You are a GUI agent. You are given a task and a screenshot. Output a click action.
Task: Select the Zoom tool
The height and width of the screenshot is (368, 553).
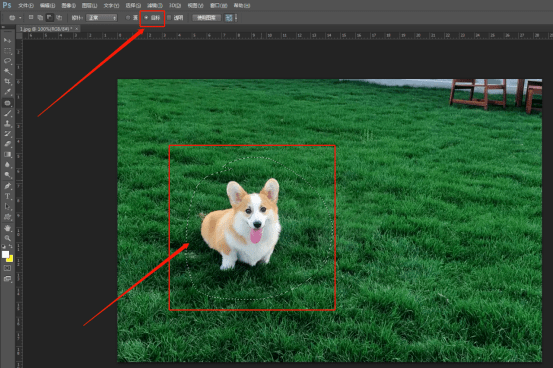[x=7, y=239]
